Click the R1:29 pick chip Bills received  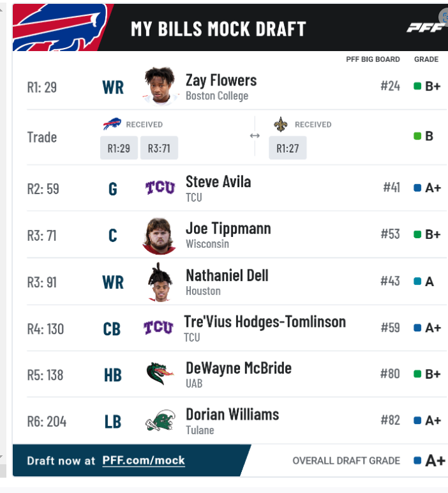[119, 148]
